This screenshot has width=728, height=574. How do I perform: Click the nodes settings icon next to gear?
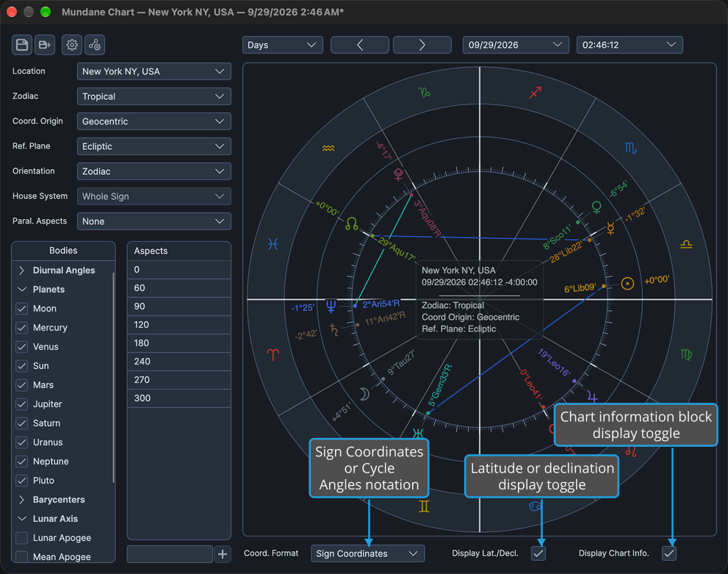coord(95,45)
